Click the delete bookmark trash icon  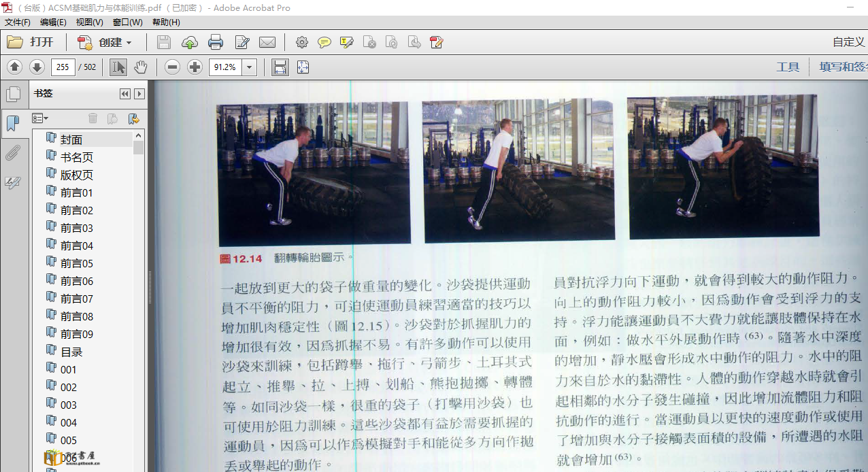[93, 119]
